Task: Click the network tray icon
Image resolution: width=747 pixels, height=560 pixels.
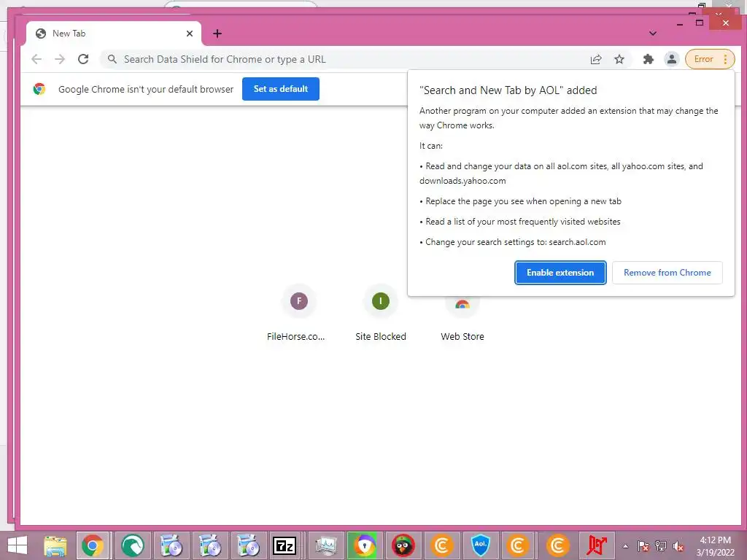Action: pos(661,546)
